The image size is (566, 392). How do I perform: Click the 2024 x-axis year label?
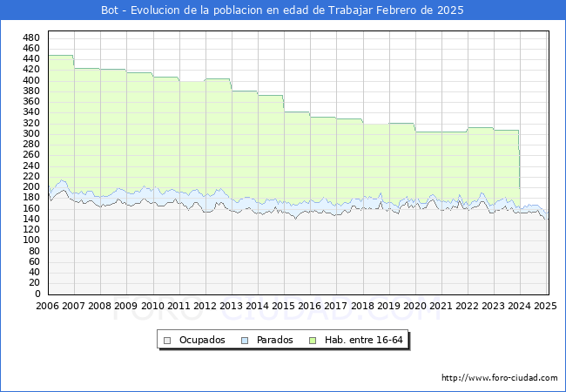[x=519, y=306]
